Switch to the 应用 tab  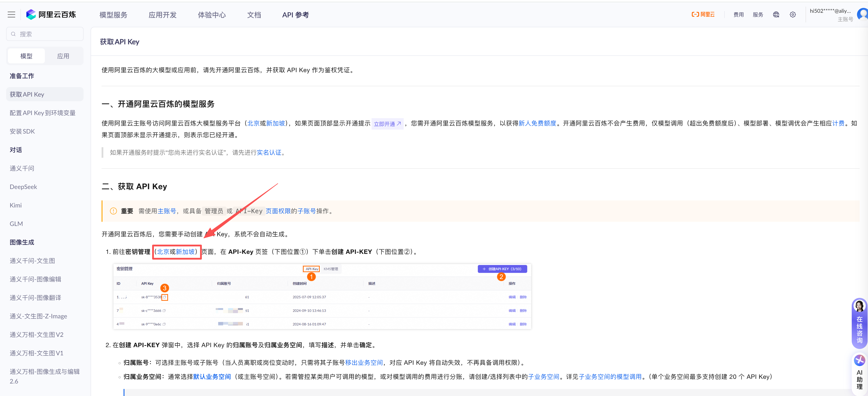[x=63, y=56]
